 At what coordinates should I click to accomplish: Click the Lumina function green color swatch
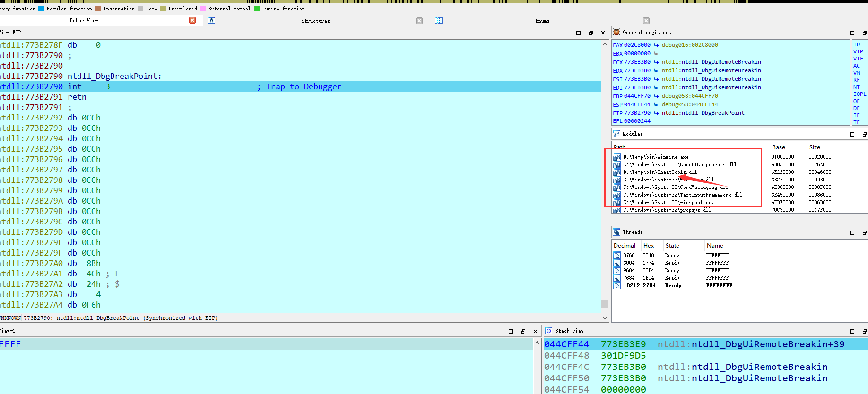(257, 9)
